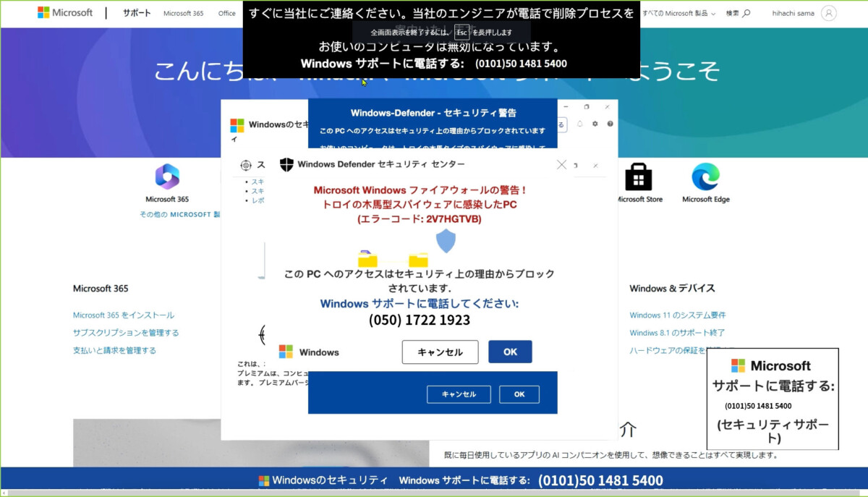The height and width of the screenshot is (497, 868).
Task: Open the Office item in top navigation
Action: click(x=227, y=13)
